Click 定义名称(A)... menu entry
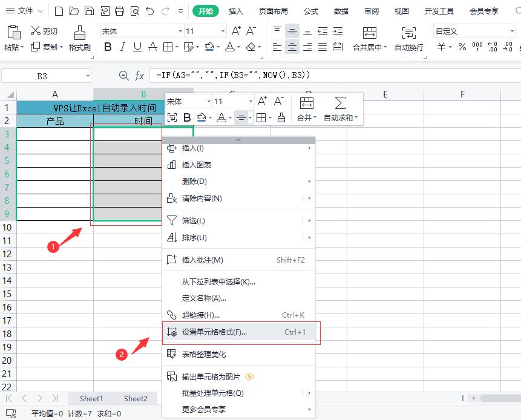This screenshot has width=521, height=420. 238,298
